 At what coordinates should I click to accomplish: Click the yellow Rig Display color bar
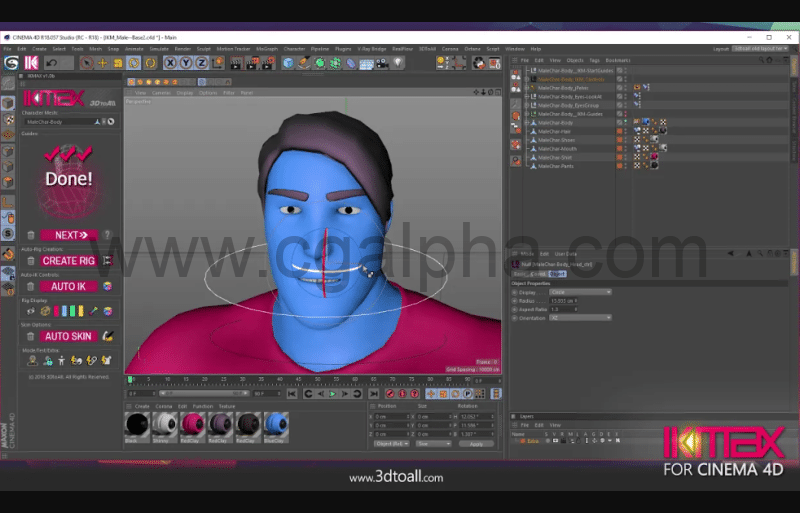[81, 311]
